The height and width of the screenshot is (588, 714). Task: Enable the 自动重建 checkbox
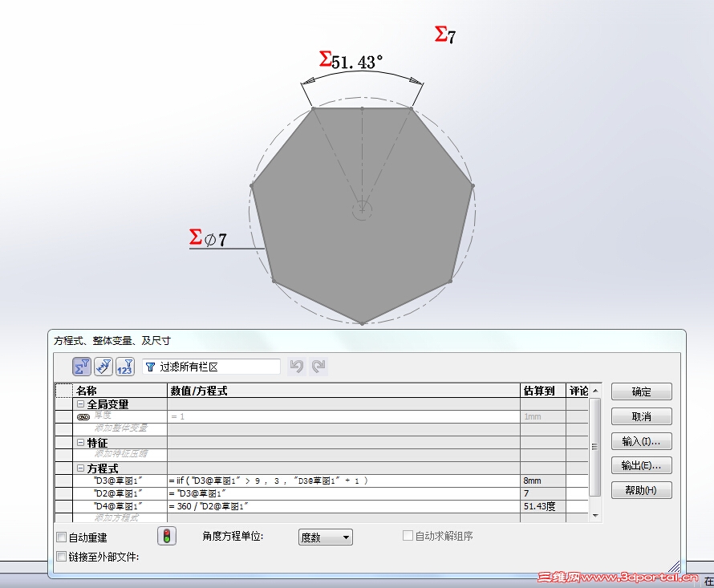[60, 538]
